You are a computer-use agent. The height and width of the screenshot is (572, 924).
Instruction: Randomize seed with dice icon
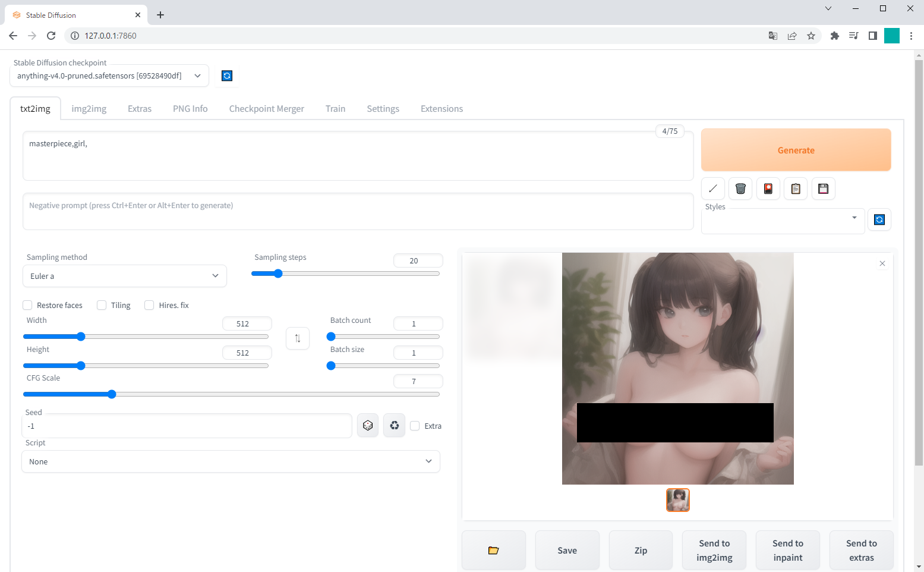368,426
